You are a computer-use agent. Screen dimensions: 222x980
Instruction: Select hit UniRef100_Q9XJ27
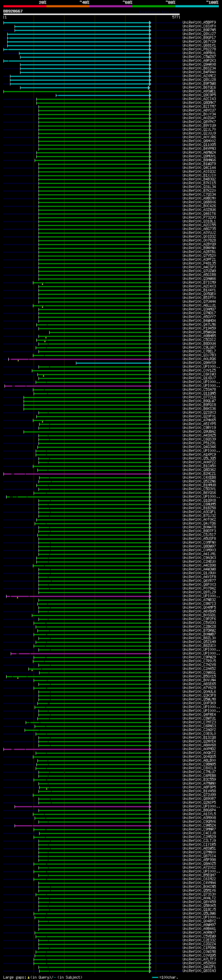(199, 34)
